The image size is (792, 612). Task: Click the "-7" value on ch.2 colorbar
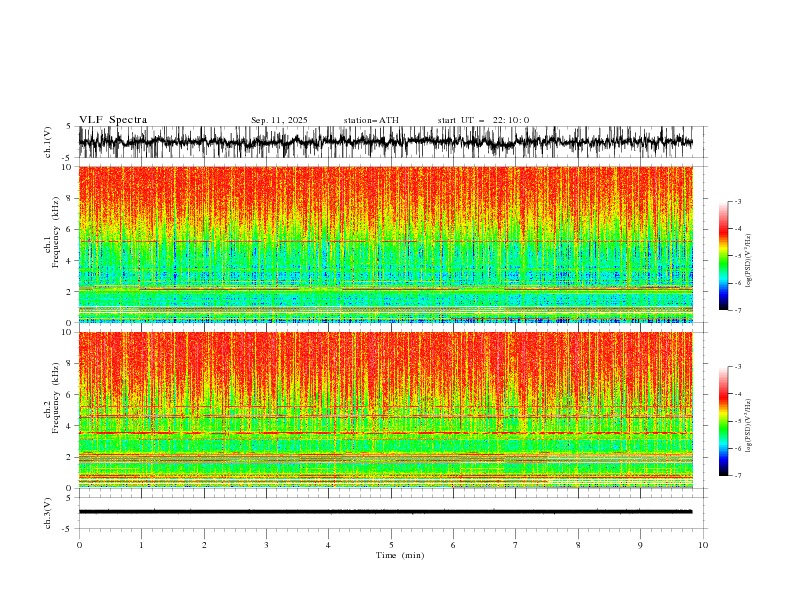click(737, 476)
